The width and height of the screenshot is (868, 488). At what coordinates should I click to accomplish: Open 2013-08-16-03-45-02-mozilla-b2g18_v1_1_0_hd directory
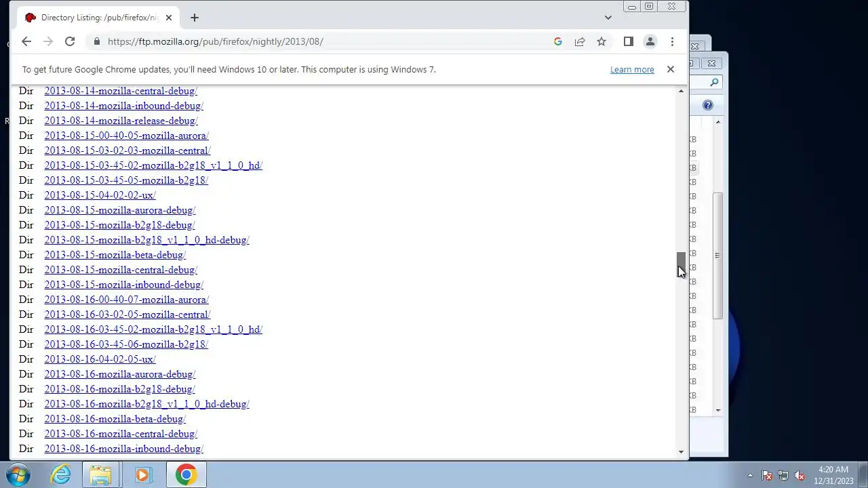click(153, 329)
